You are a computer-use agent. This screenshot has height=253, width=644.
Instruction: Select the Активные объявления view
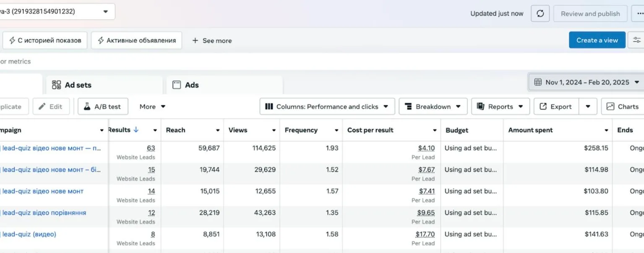click(x=136, y=40)
